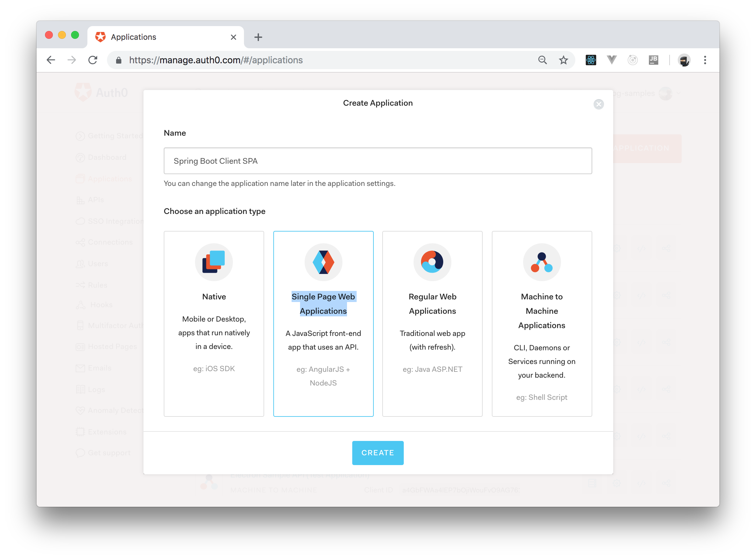Close the Create Application dialog

[598, 104]
